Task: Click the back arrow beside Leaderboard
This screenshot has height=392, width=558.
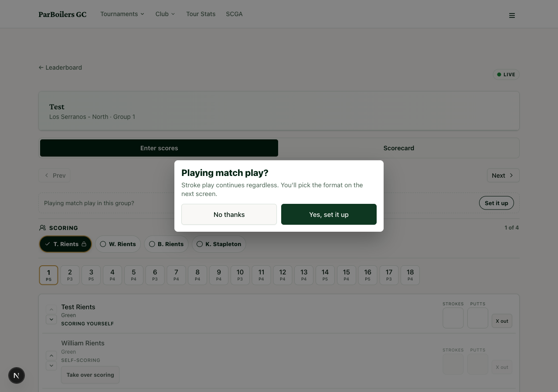Action: pyautogui.click(x=41, y=68)
